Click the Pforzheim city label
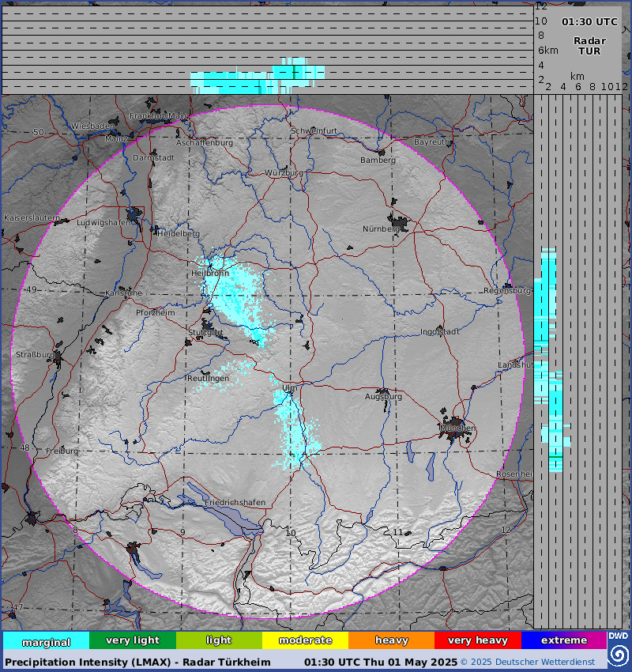632x672 pixels. (x=156, y=312)
